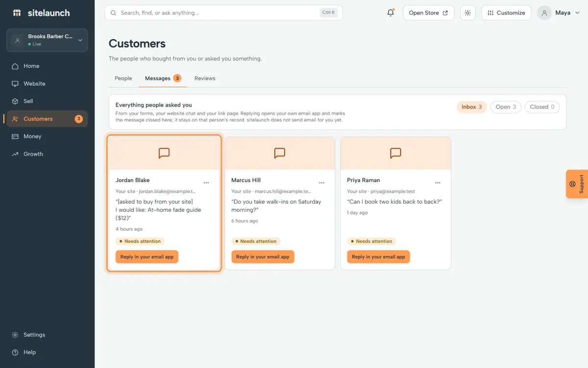Select the Closed filter
Image resolution: width=588 pixels, height=368 pixels.
coord(542,107)
